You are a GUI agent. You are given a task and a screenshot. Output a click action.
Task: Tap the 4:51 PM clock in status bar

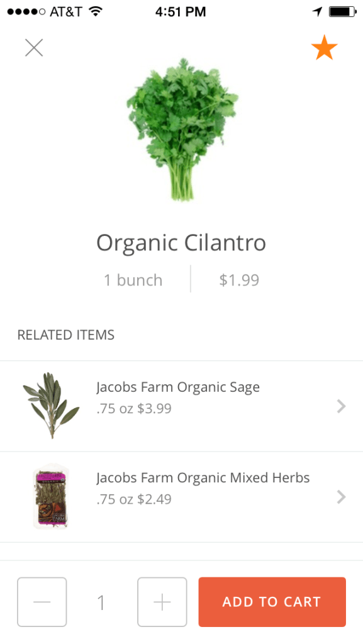181,11
